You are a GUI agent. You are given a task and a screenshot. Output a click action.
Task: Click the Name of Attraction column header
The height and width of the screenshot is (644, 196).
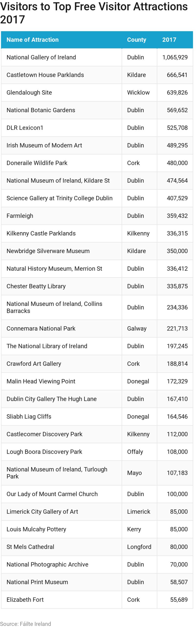(32, 39)
